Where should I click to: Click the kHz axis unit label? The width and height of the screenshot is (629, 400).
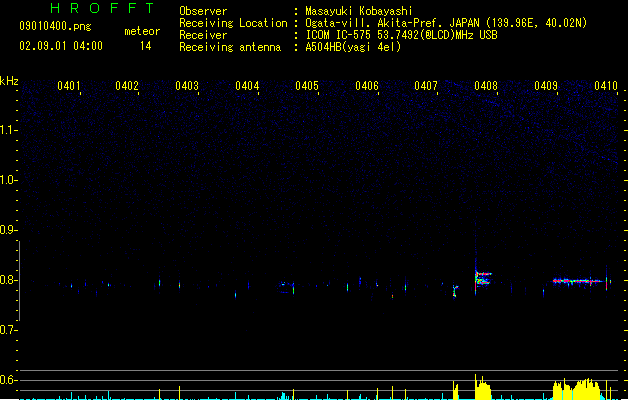click(x=9, y=81)
